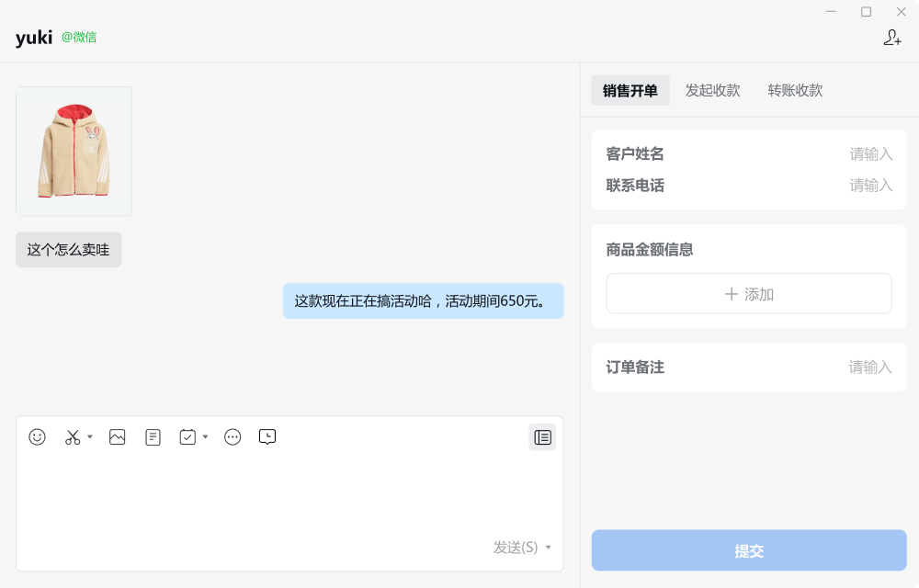This screenshot has height=588, width=919.
Task: Click the scissors screenshot tool icon
Action: [x=73, y=437]
